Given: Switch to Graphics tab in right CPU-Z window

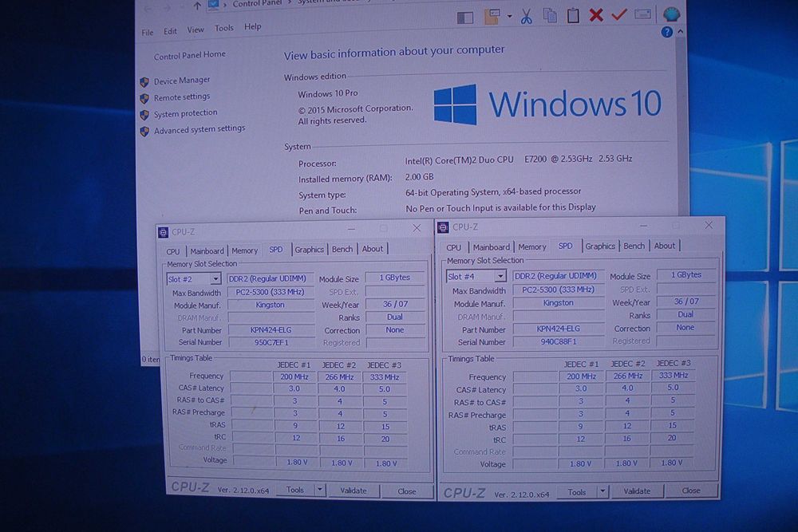Looking at the screenshot, I should pyautogui.click(x=600, y=246).
